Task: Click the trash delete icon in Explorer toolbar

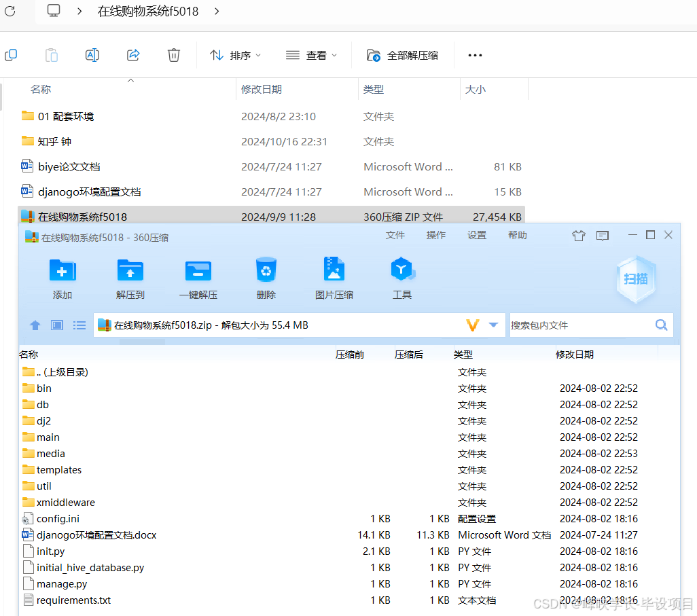Action: [x=174, y=55]
